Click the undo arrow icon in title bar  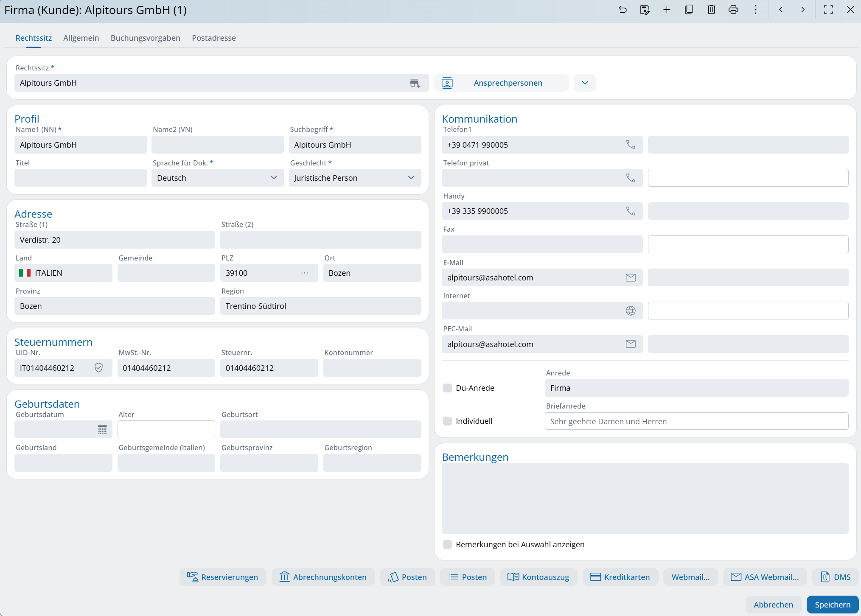pos(623,10)
